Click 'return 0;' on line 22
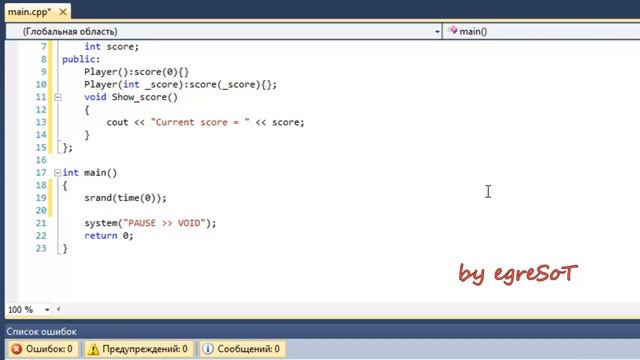Viewport: 640px width, 360px height. 109,236
